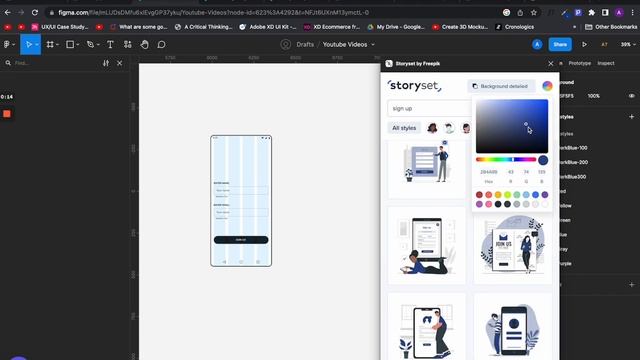Image resolution: width=640 pixels, height=360 pixels.
Task: Choose the light blue preset swatch
Action: point(526,195)
